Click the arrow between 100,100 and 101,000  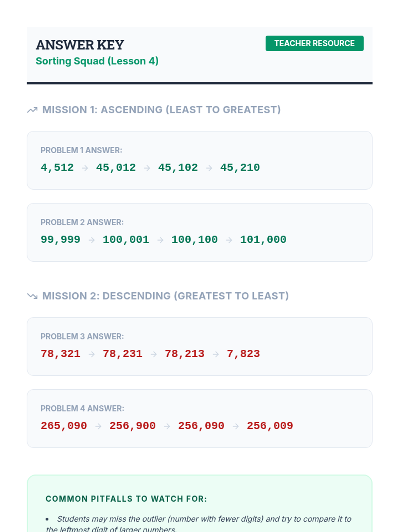229,240
